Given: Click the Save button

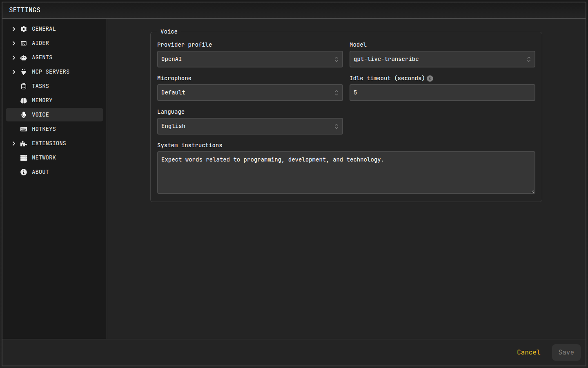Looking at the screenshot, I should coord(566,352).
